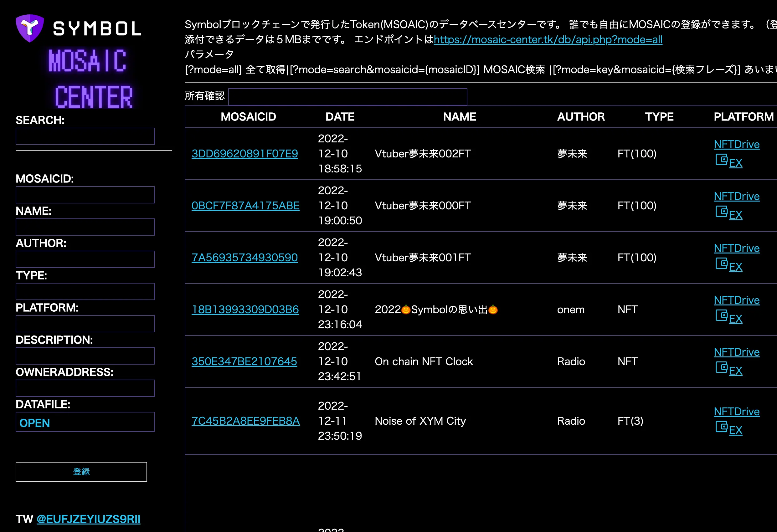
Task: Click the NAME column header in the table
Action: [460, 117]
